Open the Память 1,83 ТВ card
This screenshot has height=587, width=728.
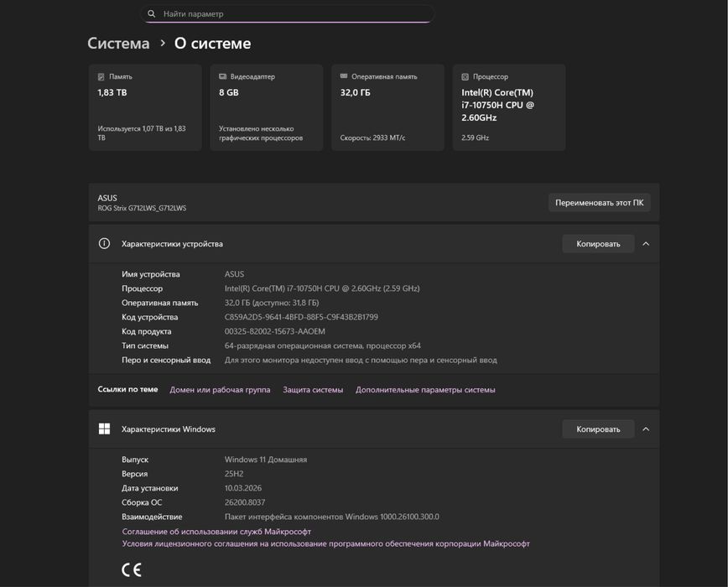145,107
